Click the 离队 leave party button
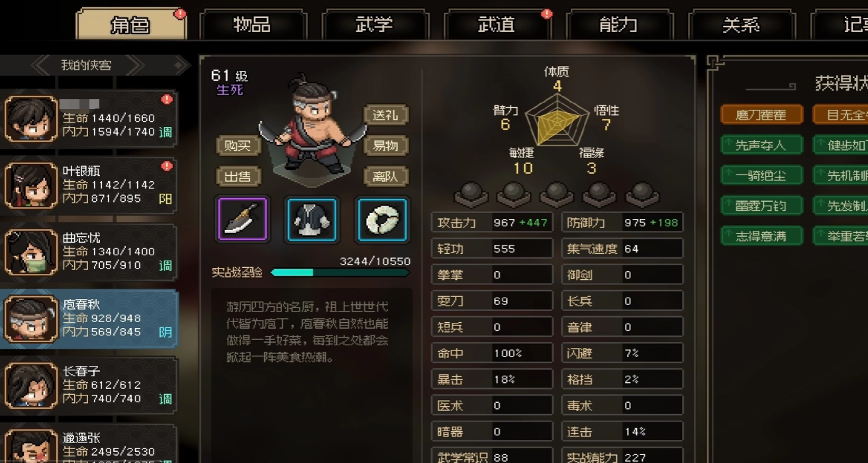 [x=386, y=177]
